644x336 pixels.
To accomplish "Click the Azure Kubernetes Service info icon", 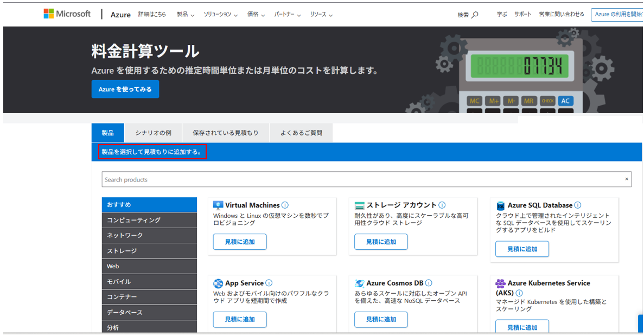I will (x=519, y=293).
